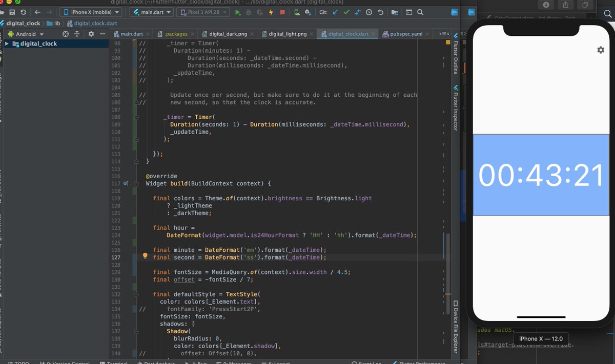Toggle the Device File Explorer side panel

click(x=455, y=327)
